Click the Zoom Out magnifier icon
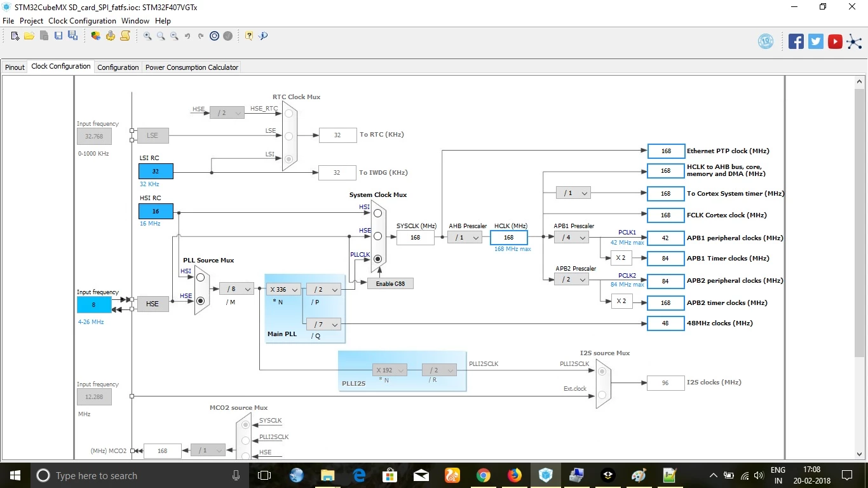This screenshot has height=488, width=868. click(174, 36)
